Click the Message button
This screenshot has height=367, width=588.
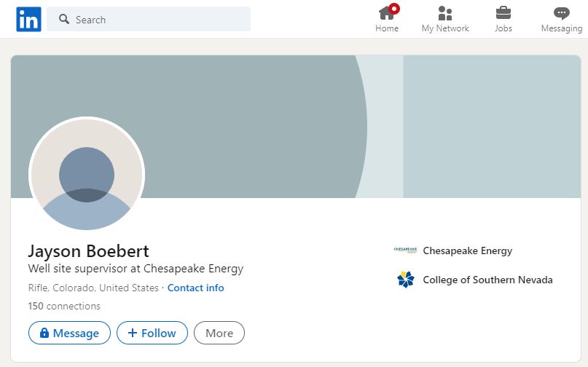tap(69, 333)
